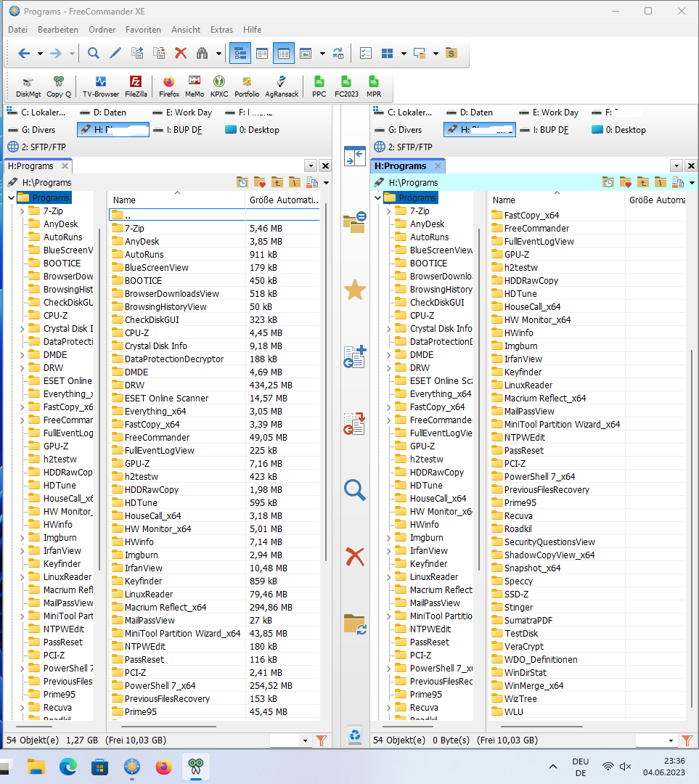Select drive D: Daten in left panel

(x=104, y=113)
